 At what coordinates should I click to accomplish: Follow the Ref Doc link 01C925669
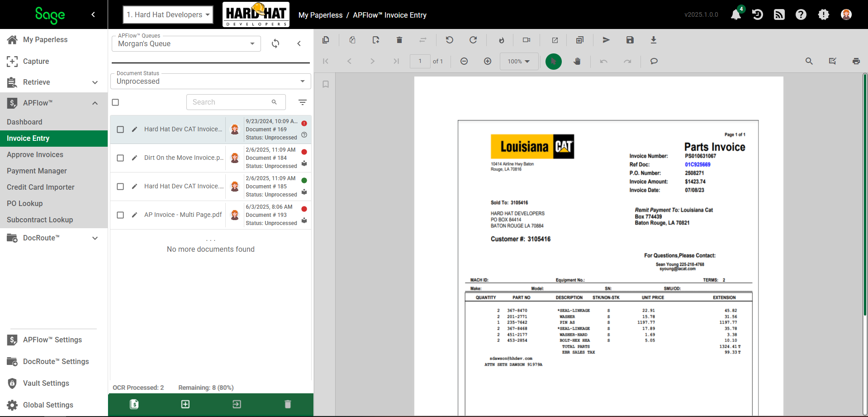click(x=697, y=165)
